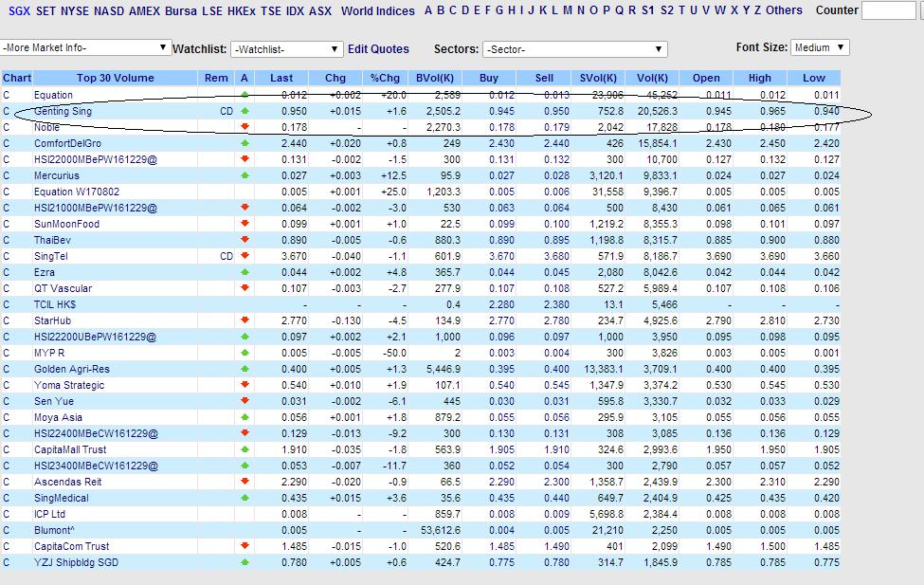Expand the More Market Info dropdown
The height and width of the screenshot is (585, 924).
click(x=86, y=47)
